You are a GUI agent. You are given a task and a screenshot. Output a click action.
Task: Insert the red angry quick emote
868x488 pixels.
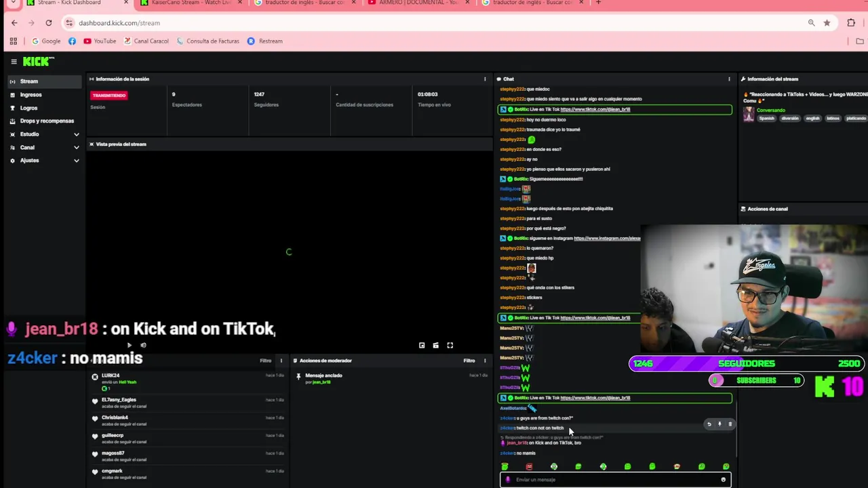pos(530,466)
